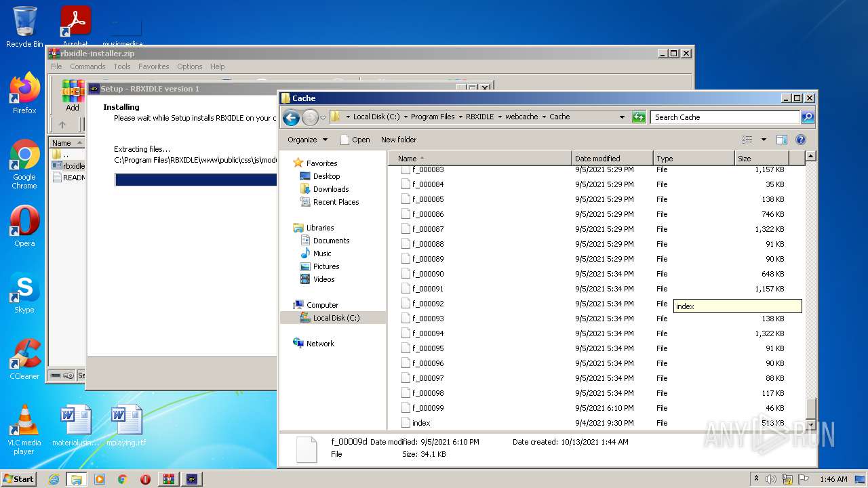Click the volume icon in the system tray
The image size is (868, 488).
[x=771, y=479]
